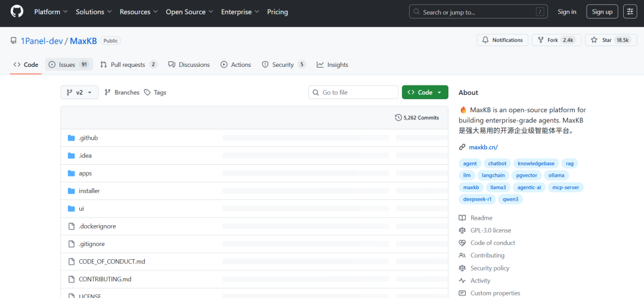Click the folder icon for .idea
The image size is (644, 298).
[x=71, y=156]
